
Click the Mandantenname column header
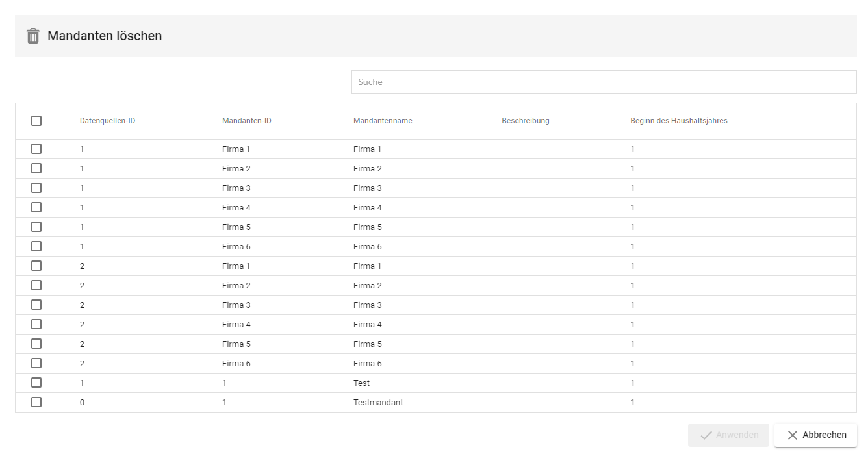(x=383, y=121)
